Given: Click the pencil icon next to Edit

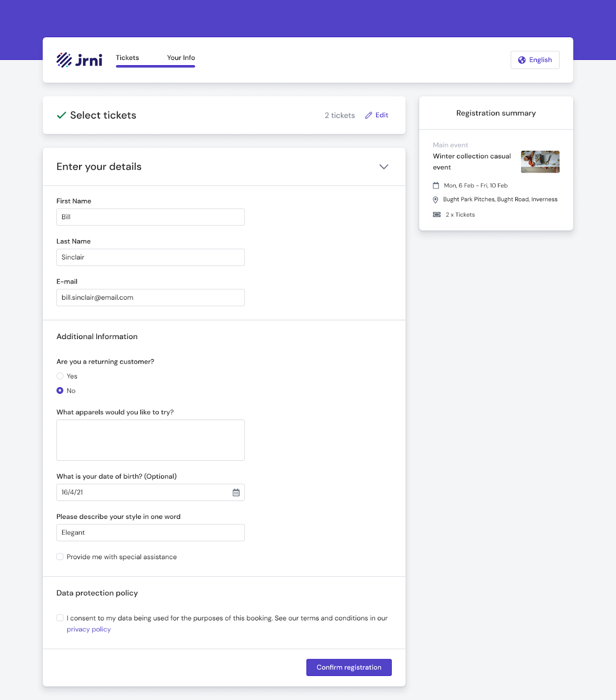Looking at the screenshot, I should [x=369, y=115].
